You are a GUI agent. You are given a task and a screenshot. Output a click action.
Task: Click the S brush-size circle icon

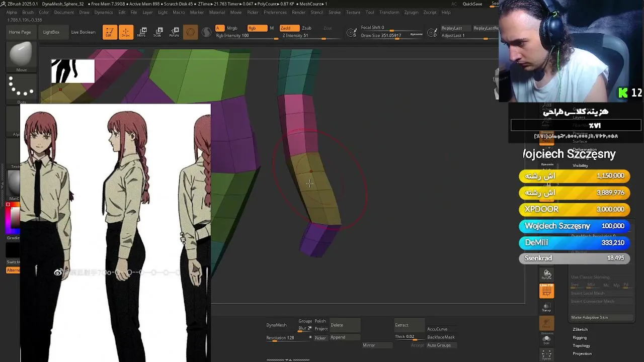(x=352, y=33)
